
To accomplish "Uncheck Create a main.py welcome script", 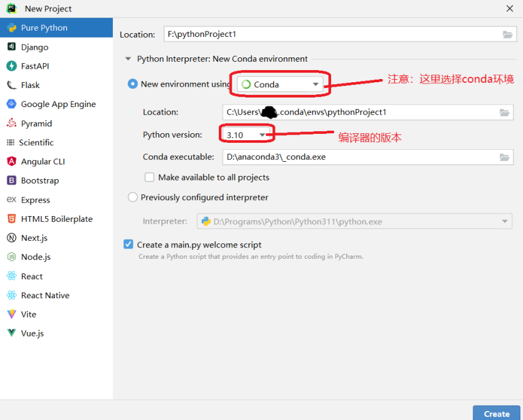I will 129,245.
